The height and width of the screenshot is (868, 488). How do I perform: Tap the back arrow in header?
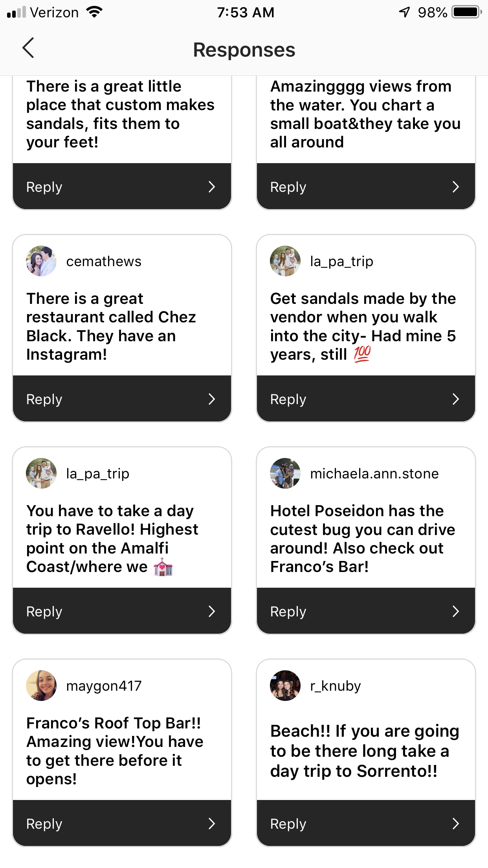point(28,48)
